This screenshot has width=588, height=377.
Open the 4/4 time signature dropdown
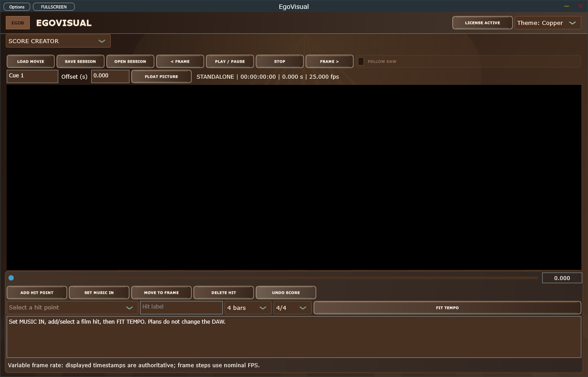coord(293,308)
